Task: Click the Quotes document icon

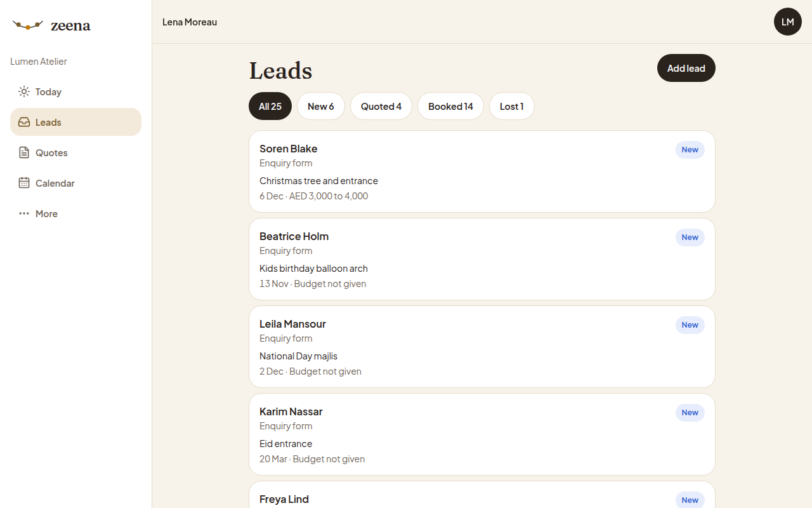Action: point(24,152)
